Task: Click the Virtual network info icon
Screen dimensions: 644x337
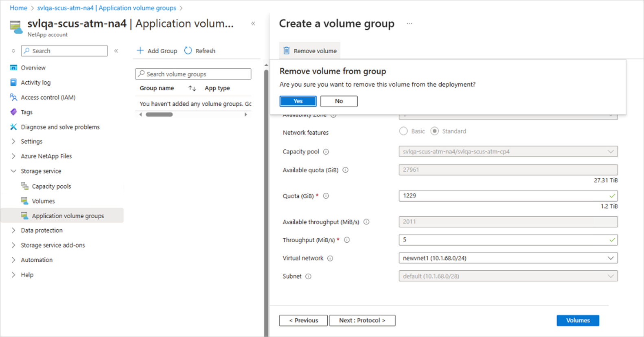Action: [x=330, y=258]
